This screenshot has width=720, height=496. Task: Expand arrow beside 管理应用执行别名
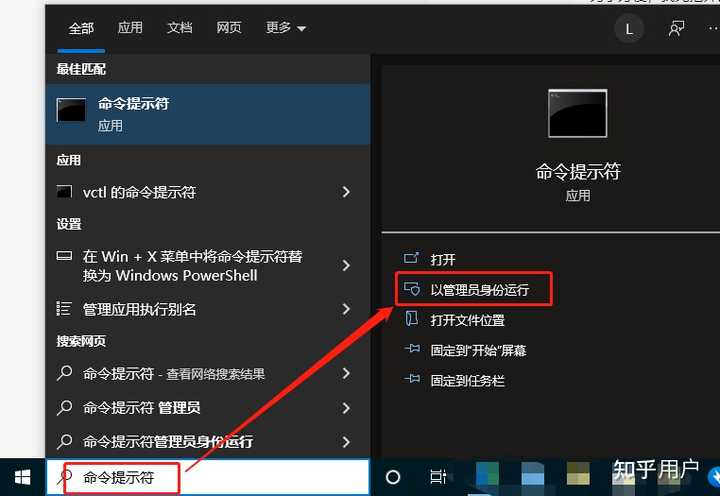coord(346,309)
